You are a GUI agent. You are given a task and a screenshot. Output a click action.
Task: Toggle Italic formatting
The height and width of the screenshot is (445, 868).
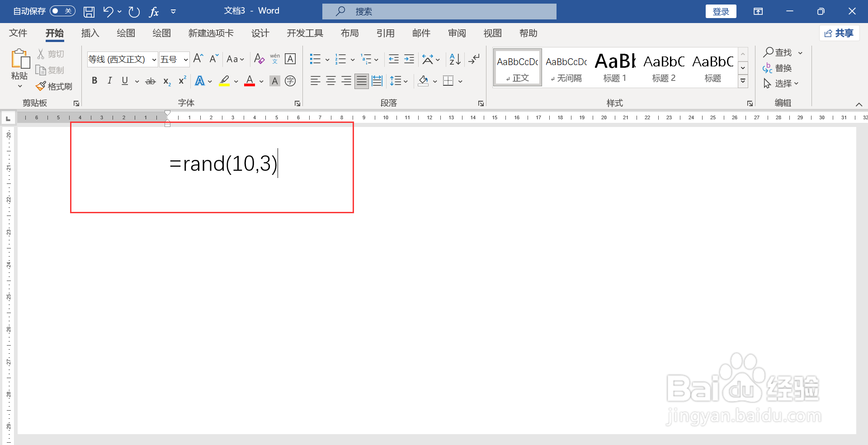[x=109, y=81]
